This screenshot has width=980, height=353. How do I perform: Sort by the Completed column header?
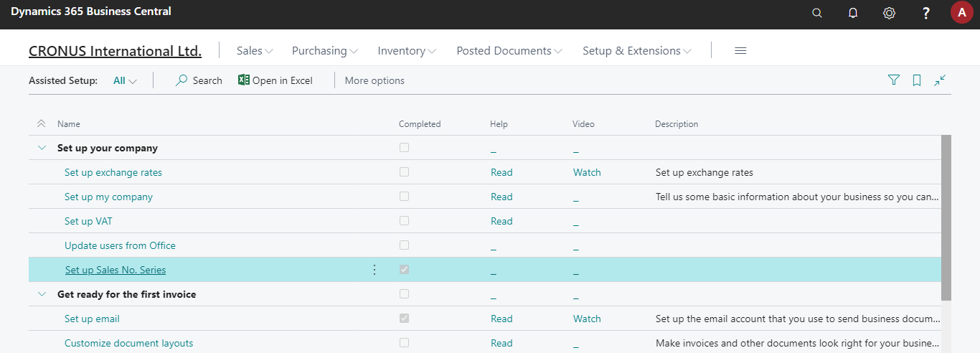pos(420,124)
